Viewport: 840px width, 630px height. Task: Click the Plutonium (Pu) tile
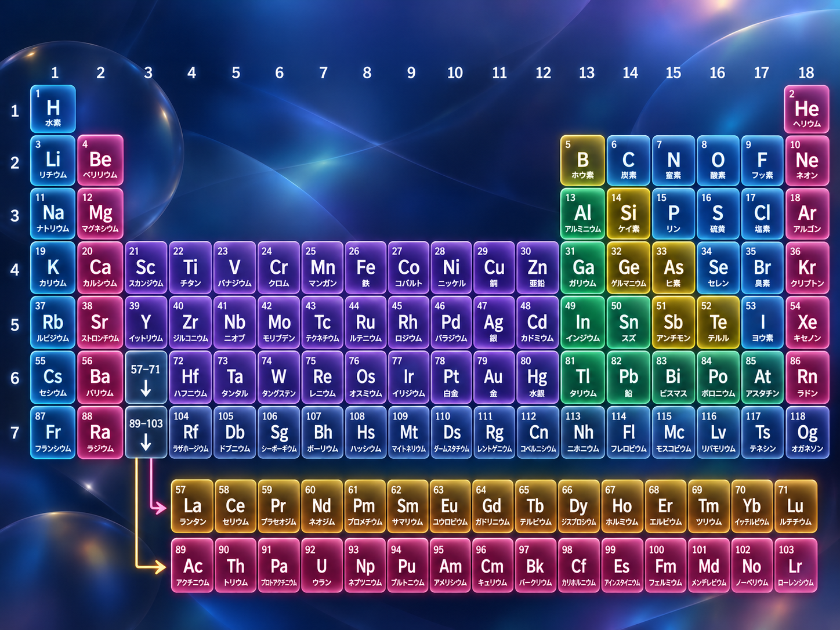407,565
